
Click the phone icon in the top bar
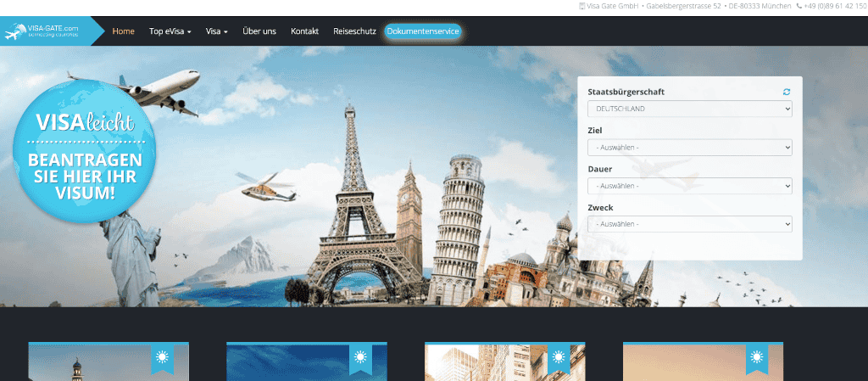point(798,6)
